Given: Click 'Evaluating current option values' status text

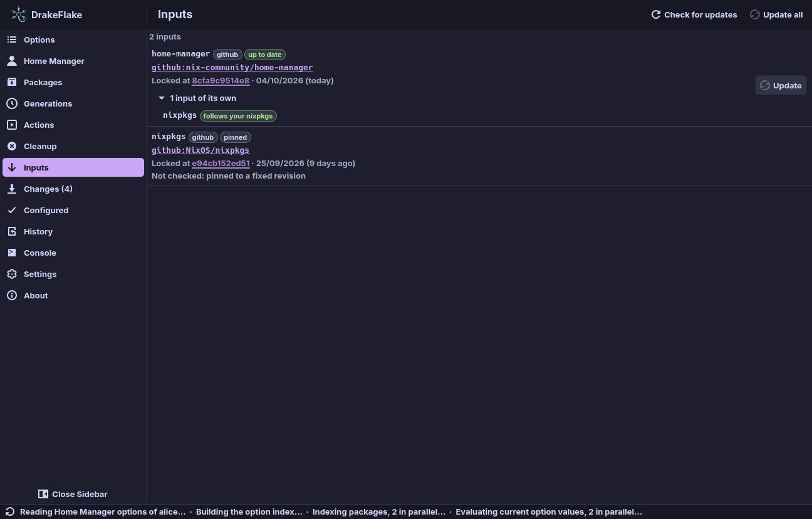Looking at the screenshot, I should coord(549,511).
